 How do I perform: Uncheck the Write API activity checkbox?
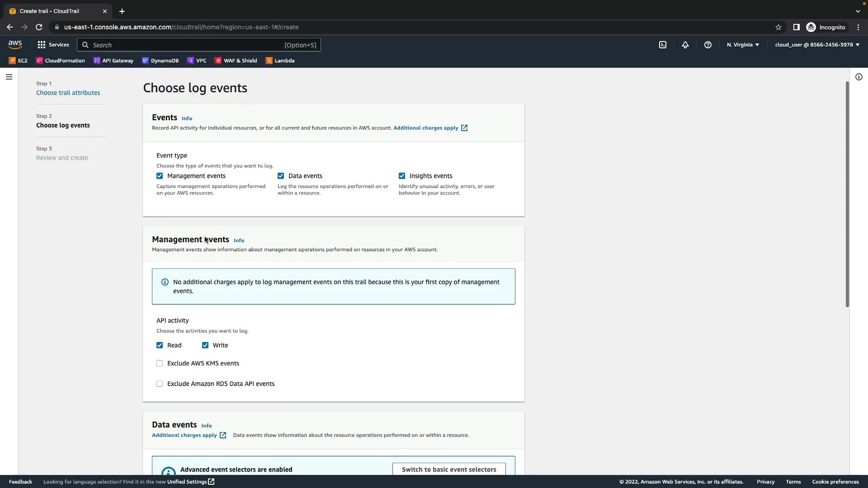pyautogui.click(x=205, y=345)
